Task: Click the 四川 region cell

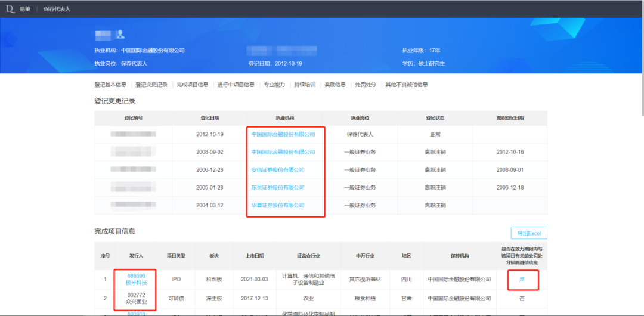Action: pyautogui.click(x=406, y=279)
